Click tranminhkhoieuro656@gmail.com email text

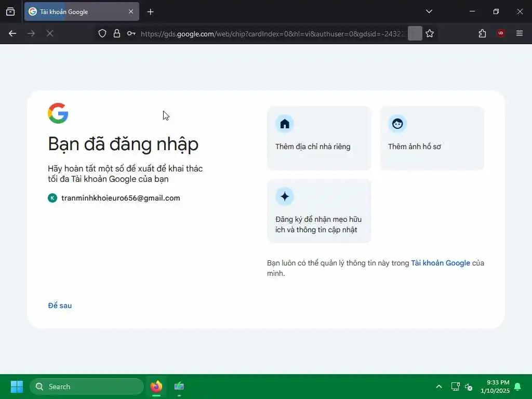(121, 198)
